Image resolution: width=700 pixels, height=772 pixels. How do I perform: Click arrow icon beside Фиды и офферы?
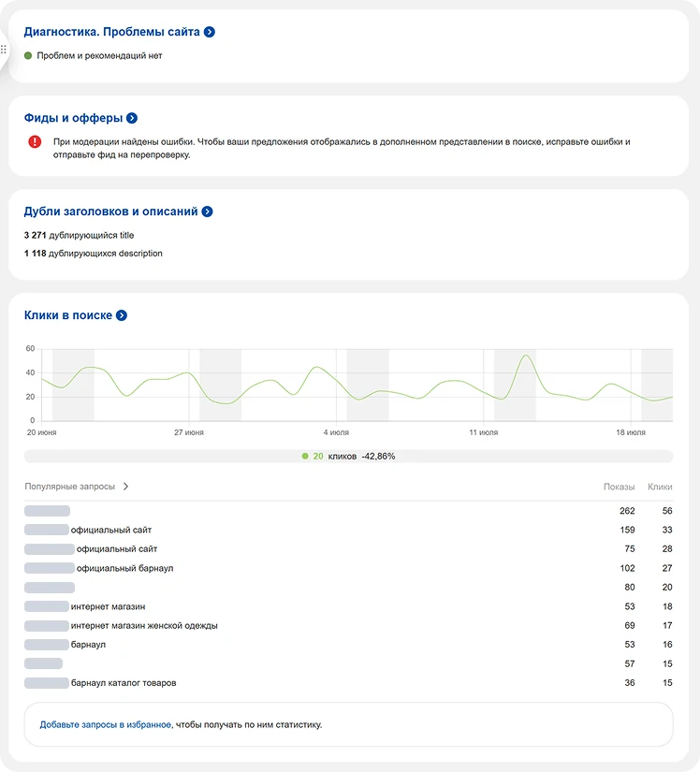(x=132, y=118)
